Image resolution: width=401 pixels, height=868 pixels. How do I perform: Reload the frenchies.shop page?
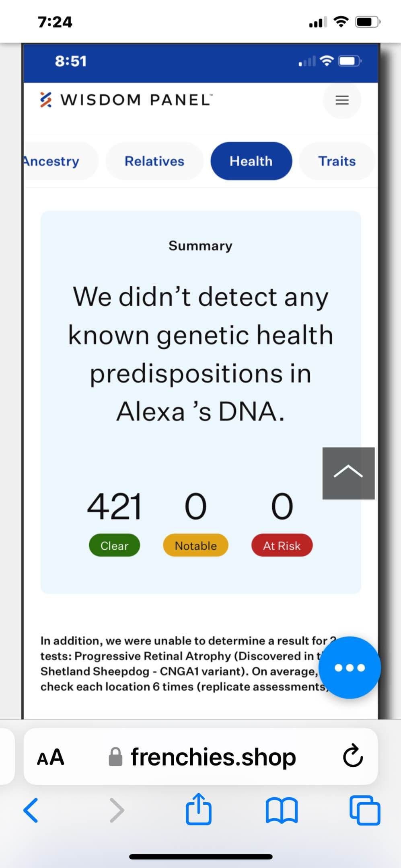353,757
